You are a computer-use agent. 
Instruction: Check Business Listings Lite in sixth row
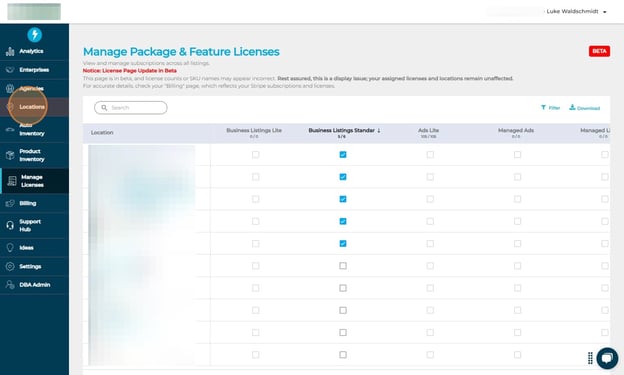[x=255, y=266]
